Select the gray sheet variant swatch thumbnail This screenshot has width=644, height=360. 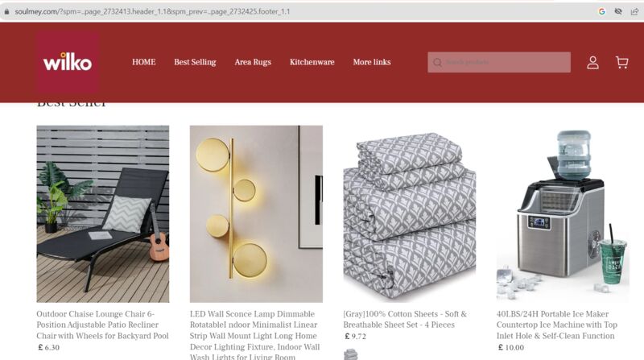(x=351, y=354)
